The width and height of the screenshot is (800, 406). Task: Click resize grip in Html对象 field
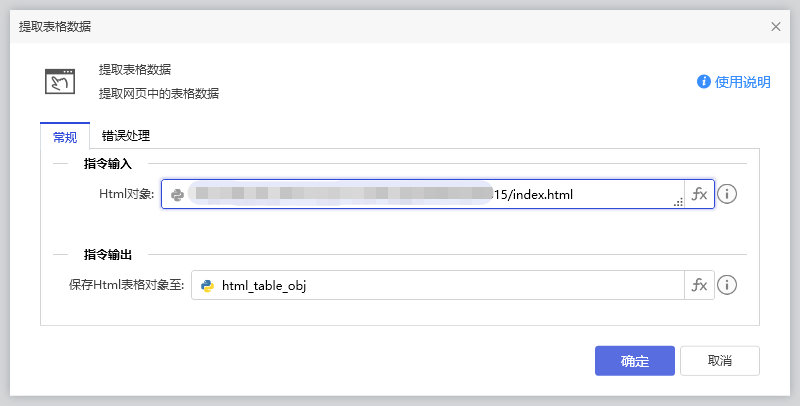(x=678, y=202)
